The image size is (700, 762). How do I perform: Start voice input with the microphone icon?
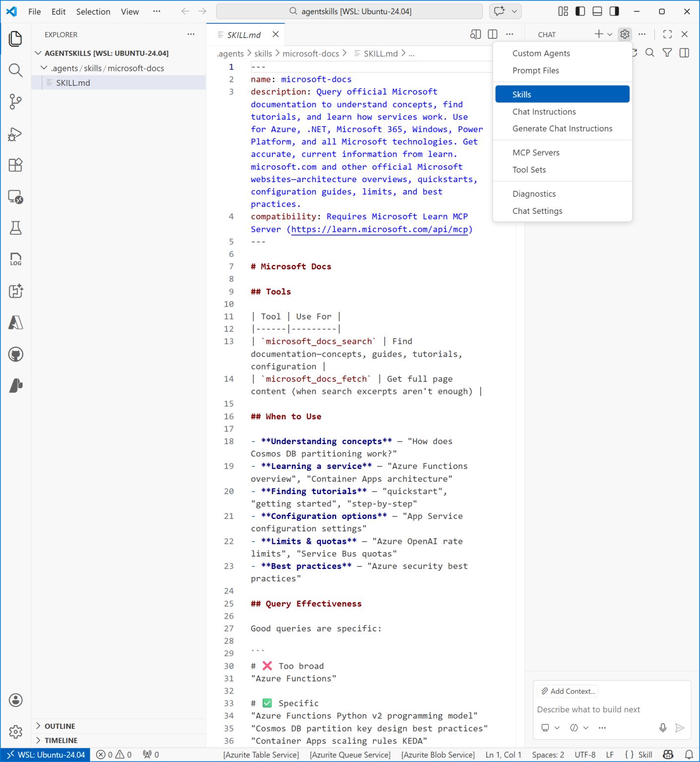point(663,728)
